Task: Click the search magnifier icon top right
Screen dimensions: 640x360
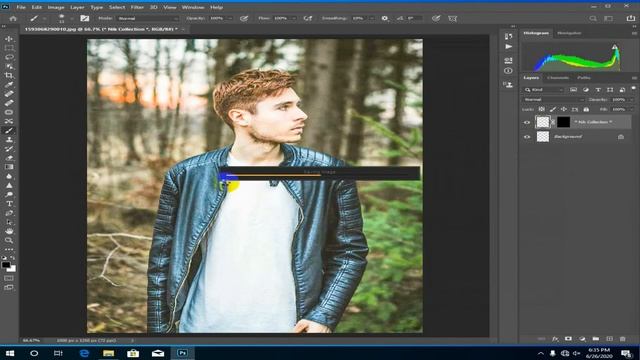Action: (x=593, y=18)
